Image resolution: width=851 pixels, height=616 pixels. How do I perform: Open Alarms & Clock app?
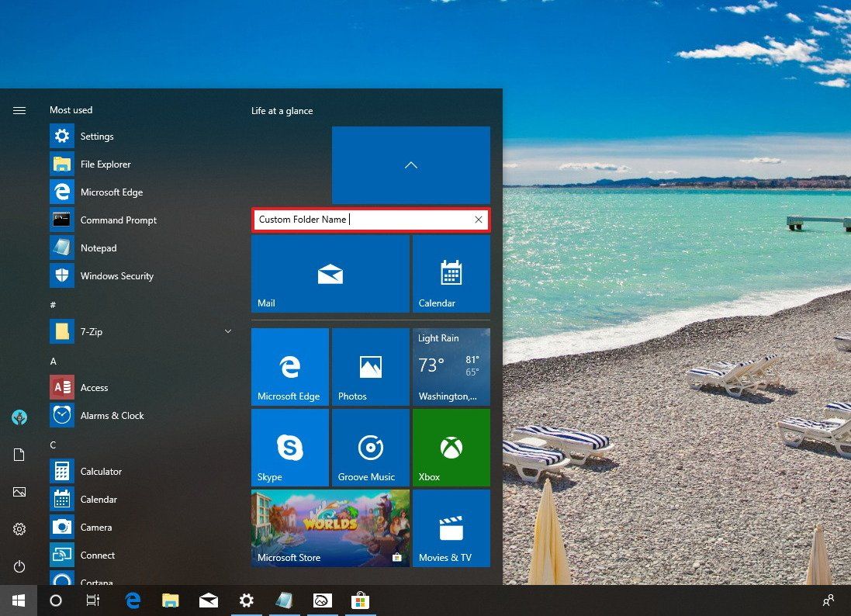tap(112, 415)
